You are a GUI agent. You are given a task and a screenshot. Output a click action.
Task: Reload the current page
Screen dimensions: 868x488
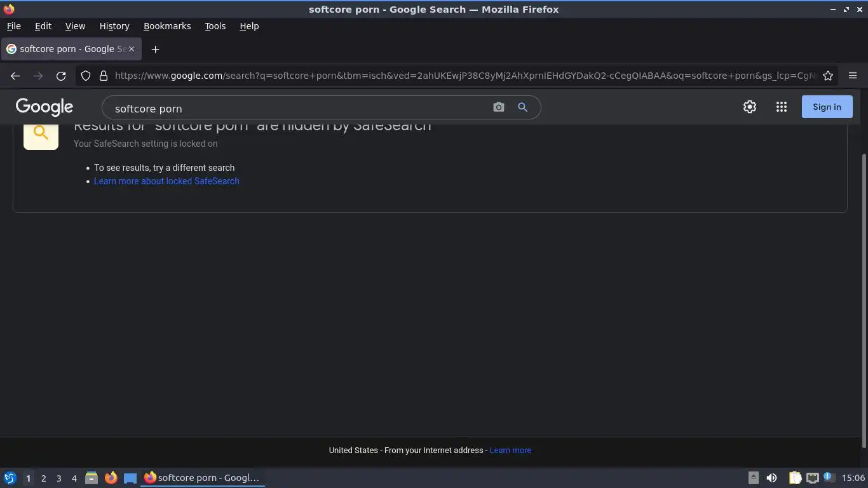pyautogui.click(x=61, y=76)
